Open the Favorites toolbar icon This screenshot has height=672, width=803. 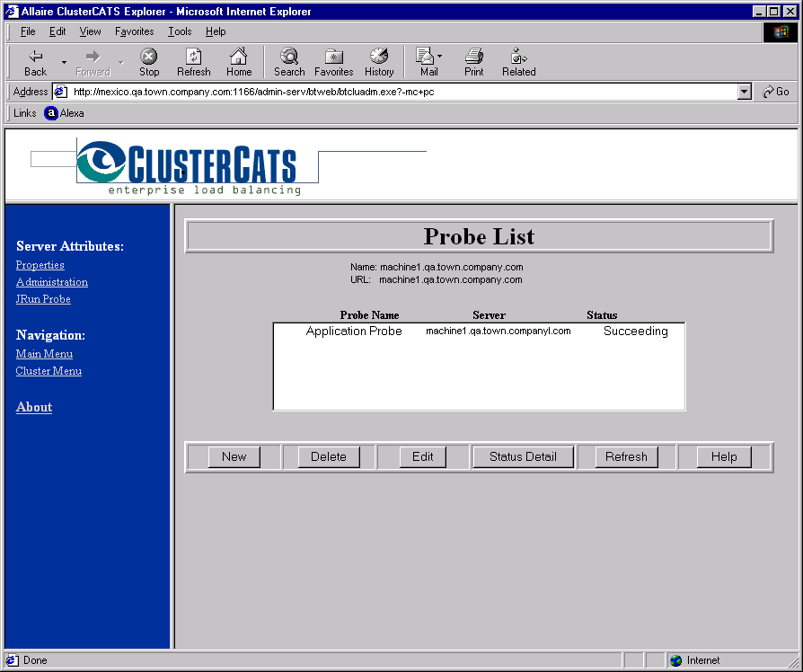click(334, 63)
